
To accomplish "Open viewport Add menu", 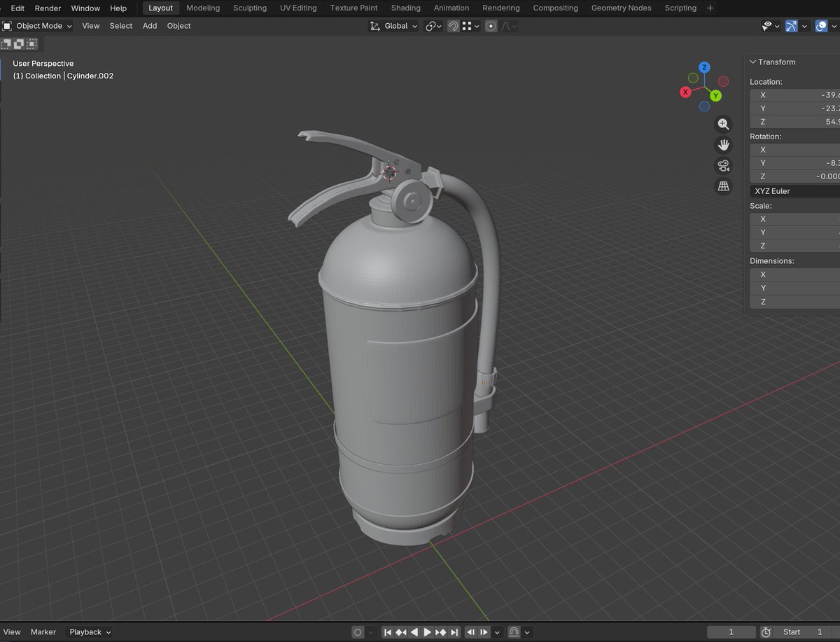I will point(150,26).
